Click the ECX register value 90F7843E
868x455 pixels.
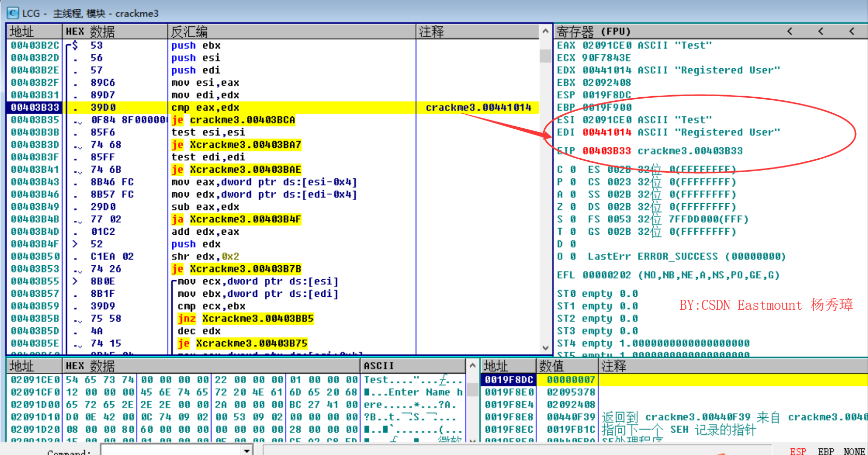pos(607,58)
